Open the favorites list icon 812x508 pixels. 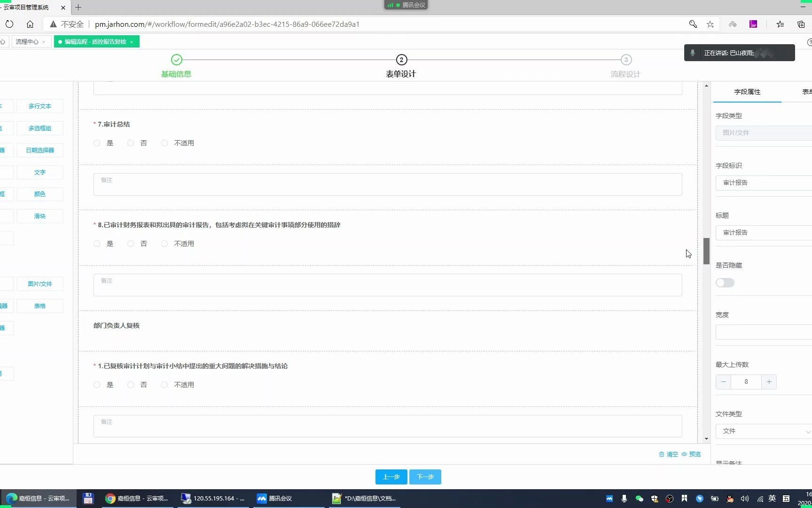(x=780, y=24)
